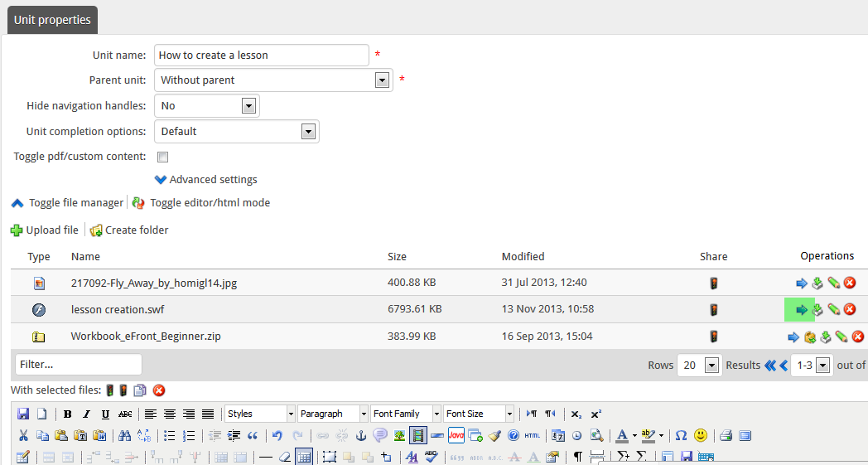Insert an image with tree icon

[399, 436]
